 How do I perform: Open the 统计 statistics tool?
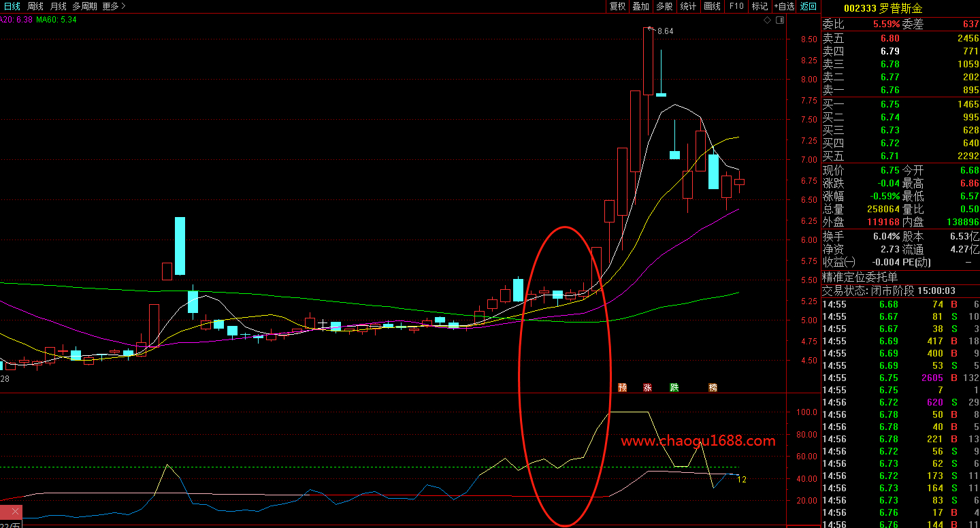(x=688, y=6)
